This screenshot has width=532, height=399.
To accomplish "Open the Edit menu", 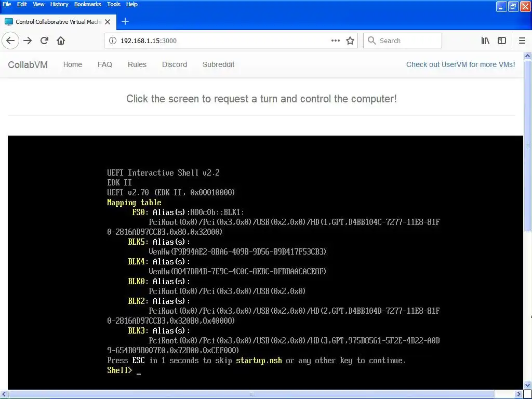I will pos(22,4).
